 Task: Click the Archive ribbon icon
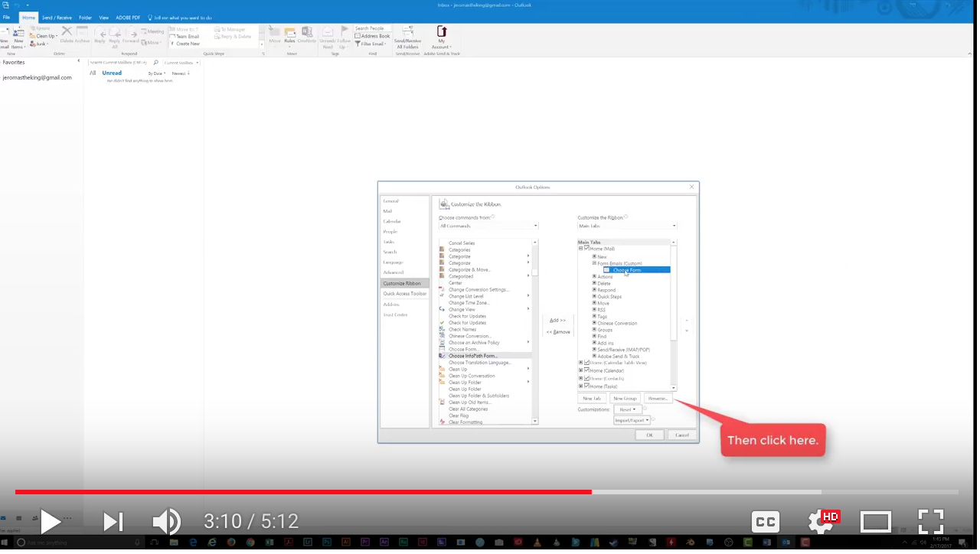(x=82, y=34)
